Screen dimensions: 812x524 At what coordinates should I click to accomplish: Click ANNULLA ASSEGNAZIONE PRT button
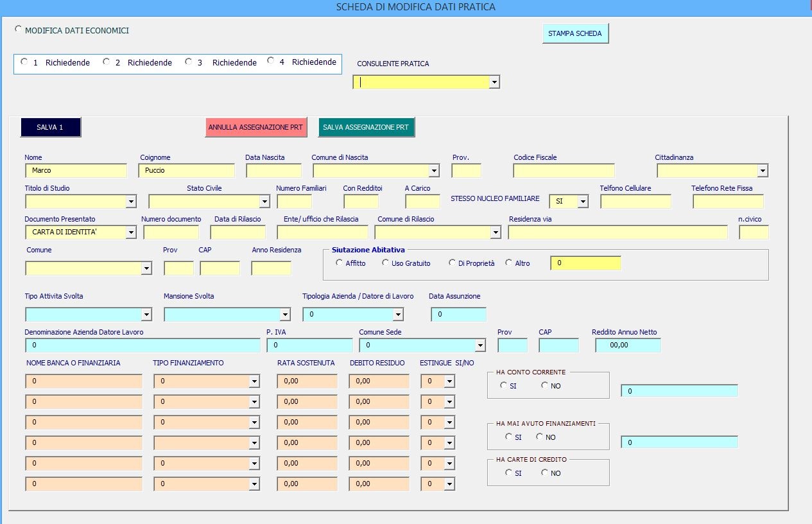[x=255, y=128]
